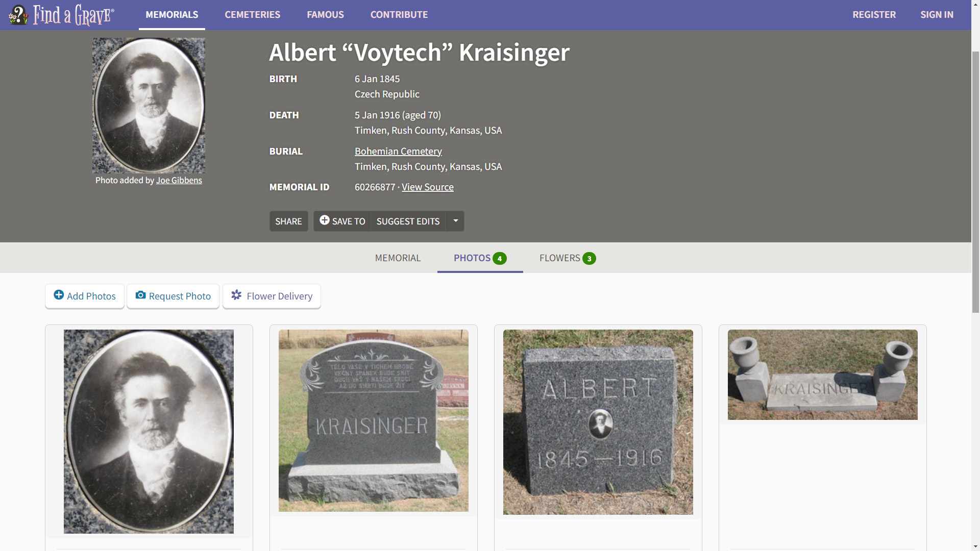Screen dimensions: 980x551
Task: Follow the Bohemian Cemetery link
Action: click(398, 151)
